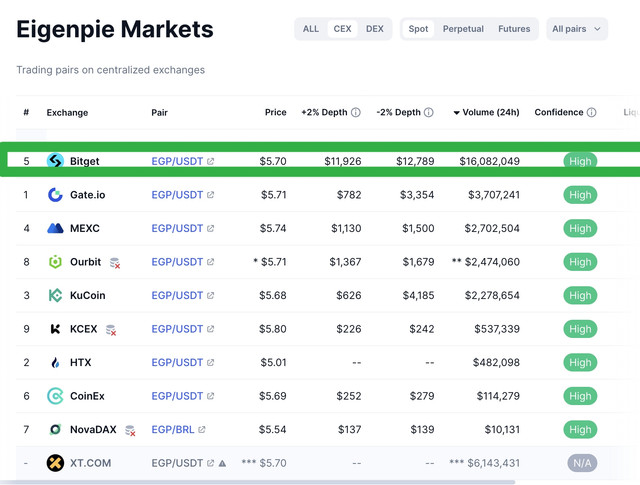Click the $16,082,049 volume value
The width and height of the screenshot is (640, 485).
pyautogui.click(x=489, y=161)
